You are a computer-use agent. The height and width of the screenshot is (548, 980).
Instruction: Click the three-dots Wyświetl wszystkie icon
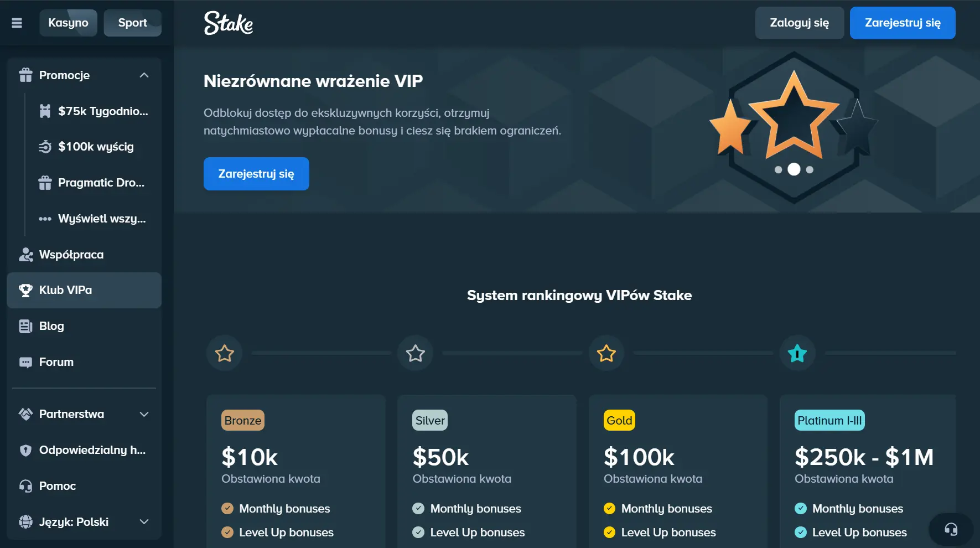pyautogui.click(x=45, y=219)
